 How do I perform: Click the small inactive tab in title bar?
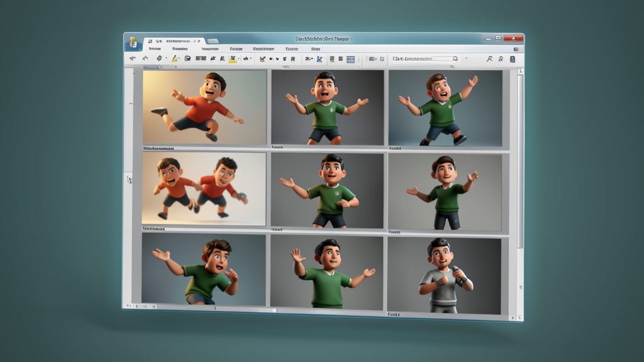(x=213, y=41)
